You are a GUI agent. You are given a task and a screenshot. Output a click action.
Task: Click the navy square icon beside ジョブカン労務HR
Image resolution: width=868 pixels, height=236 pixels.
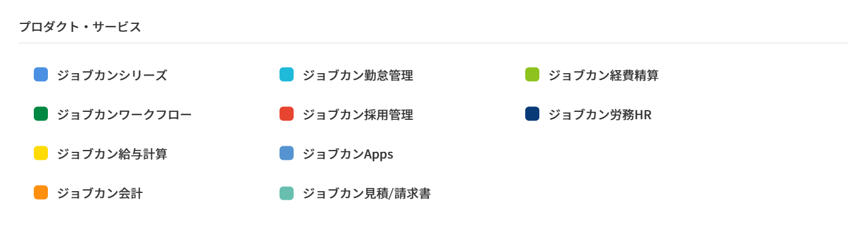pyautogui.click(x=532, y=114)
